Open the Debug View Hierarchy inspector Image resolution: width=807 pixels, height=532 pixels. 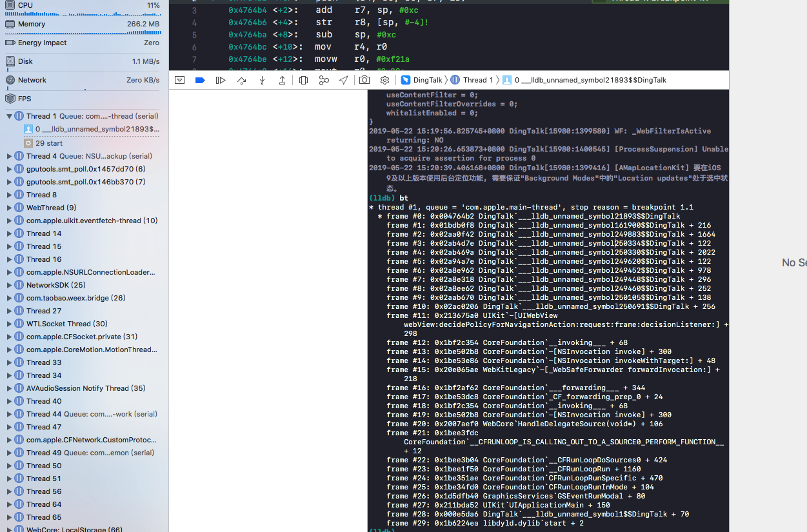pyautogui.click(x=303, y=80)
